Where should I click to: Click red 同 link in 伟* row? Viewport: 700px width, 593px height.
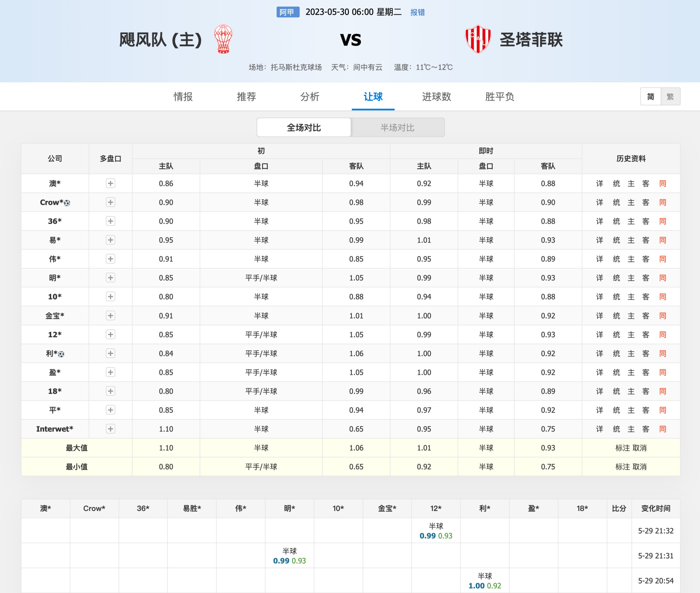coord(663,259)
